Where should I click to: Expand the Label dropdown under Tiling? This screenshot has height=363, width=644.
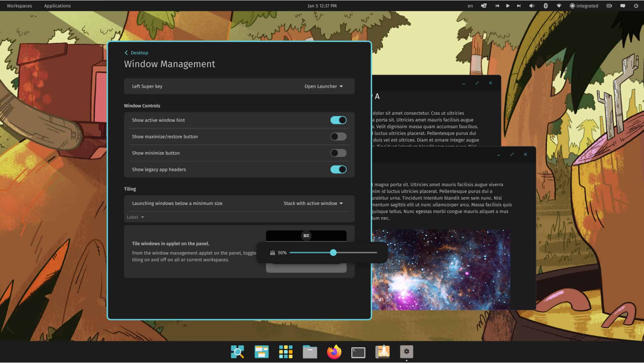(135, 217)
